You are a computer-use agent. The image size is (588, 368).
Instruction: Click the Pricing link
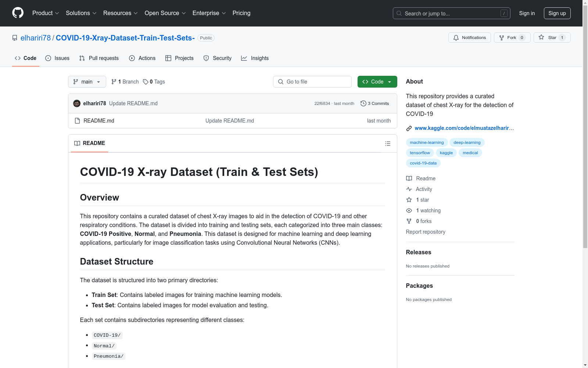[241, 13]
